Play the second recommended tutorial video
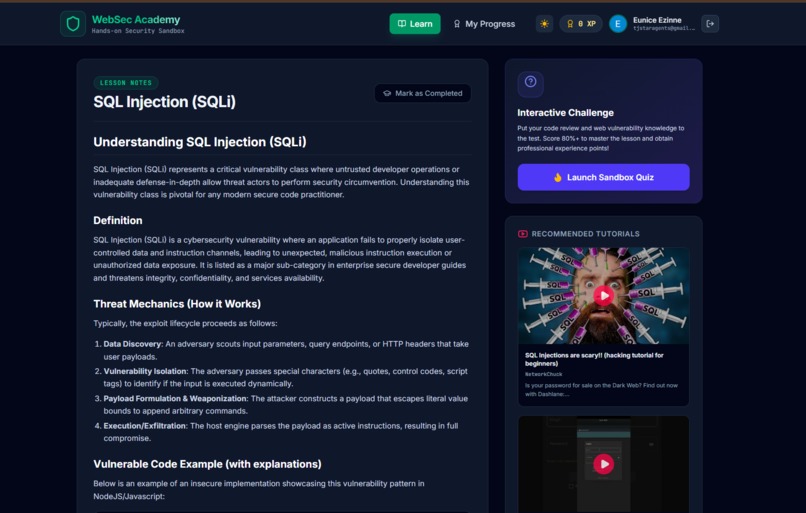This screenshot has height=513, width=806. [x=603, y=464]
